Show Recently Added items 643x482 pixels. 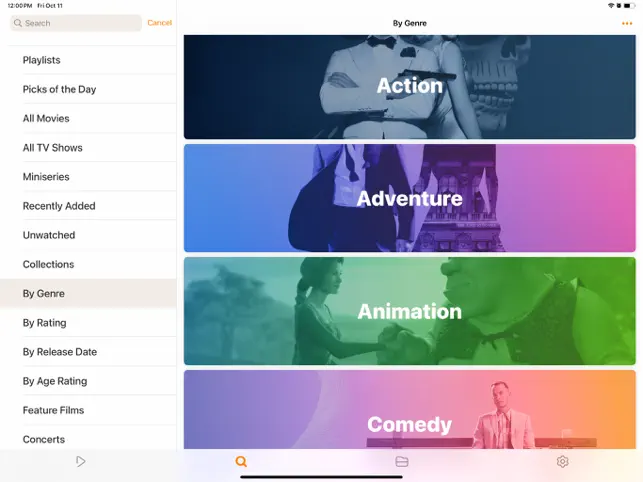point(88,206)
